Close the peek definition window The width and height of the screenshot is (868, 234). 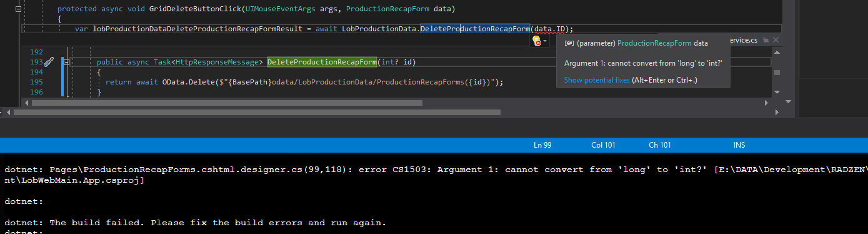[776, 39]
